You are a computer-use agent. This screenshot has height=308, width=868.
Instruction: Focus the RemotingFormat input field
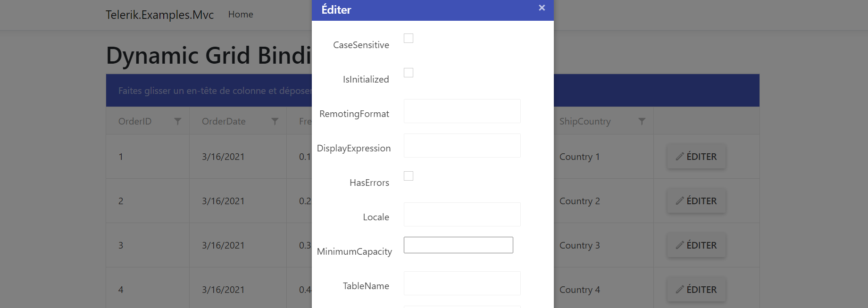point(462,111)
